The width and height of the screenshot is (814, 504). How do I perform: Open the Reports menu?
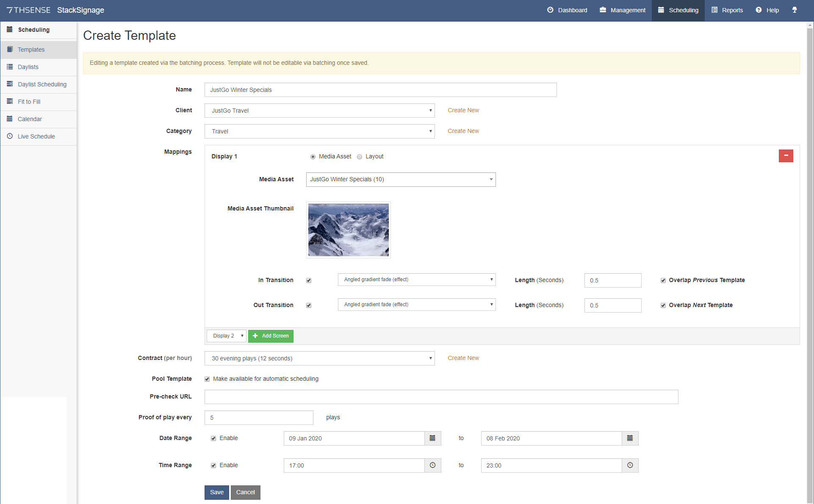(727, 10)
